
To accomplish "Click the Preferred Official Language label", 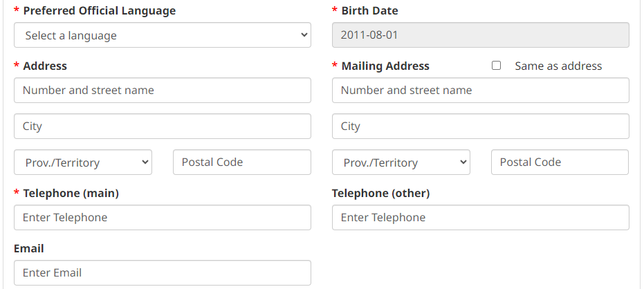I will pyautogui.click(x=99, y=11).
